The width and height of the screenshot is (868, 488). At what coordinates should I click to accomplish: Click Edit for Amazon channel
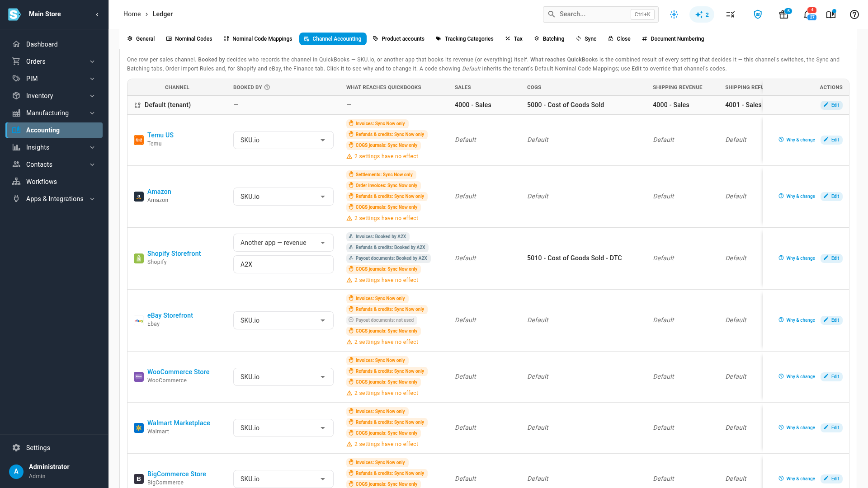(831, 196)
